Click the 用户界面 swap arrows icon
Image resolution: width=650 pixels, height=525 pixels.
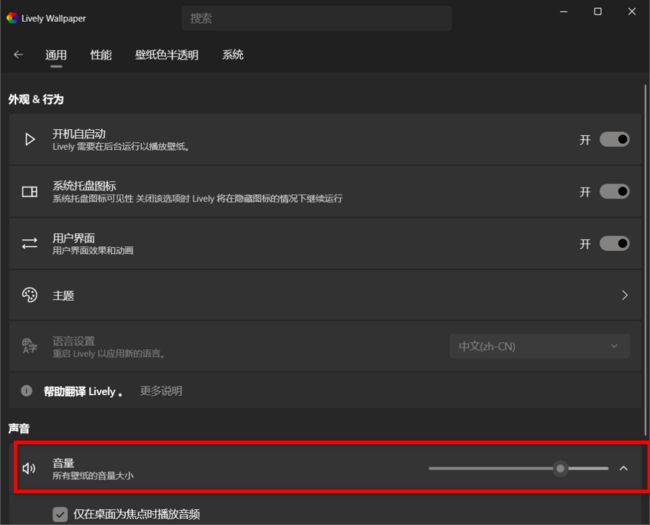[x=29, y=243]
